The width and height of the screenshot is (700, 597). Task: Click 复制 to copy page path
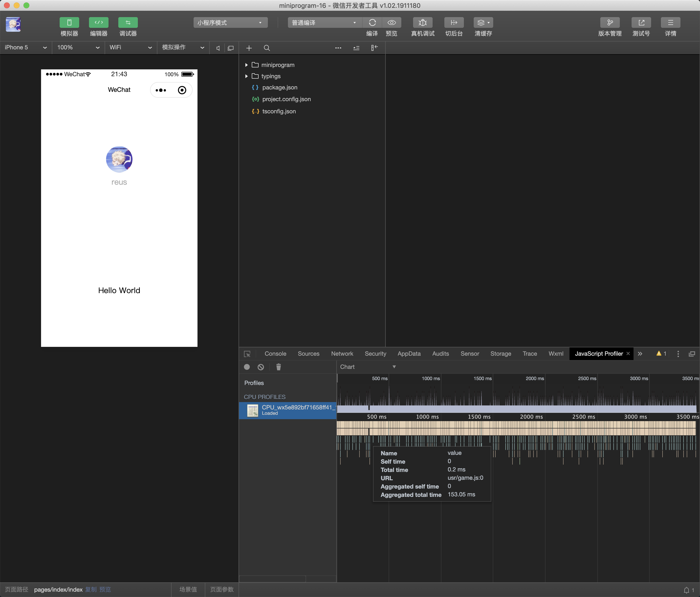pyautogui.click(x=91, y=590)
